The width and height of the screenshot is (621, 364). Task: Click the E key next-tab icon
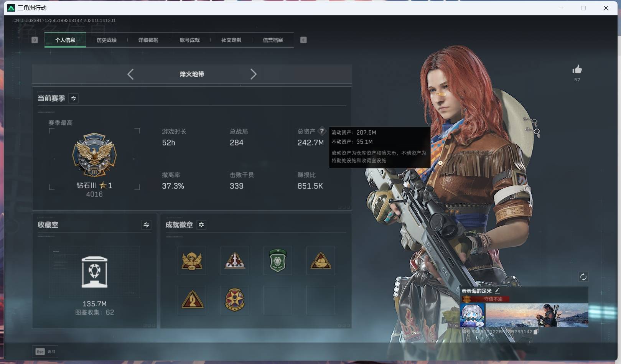(x=303, y=40)
